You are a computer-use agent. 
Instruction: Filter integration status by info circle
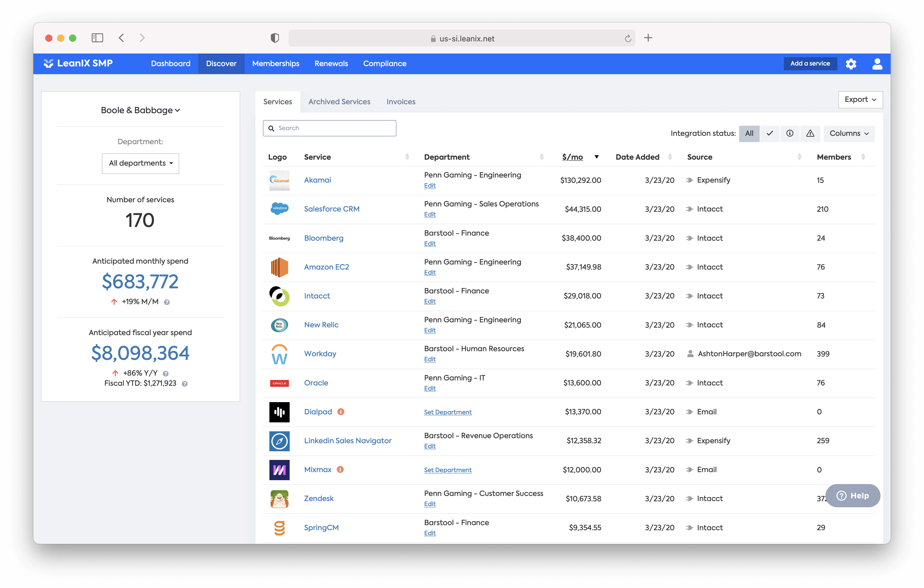(x=790, y=133)
